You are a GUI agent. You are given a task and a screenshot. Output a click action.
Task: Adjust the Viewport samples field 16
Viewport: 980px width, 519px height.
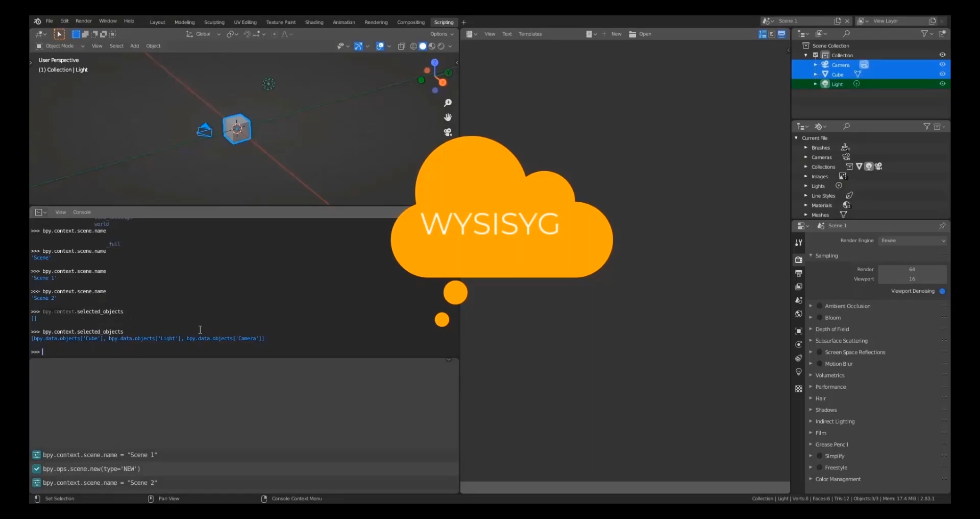click(x=912, y=279)
